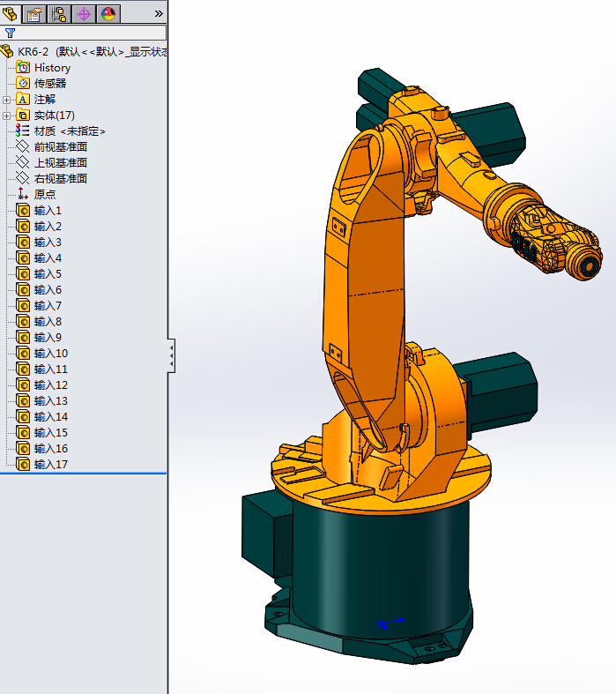Select the 输入13 feature label
616x694 pixels.
[51, 401]
